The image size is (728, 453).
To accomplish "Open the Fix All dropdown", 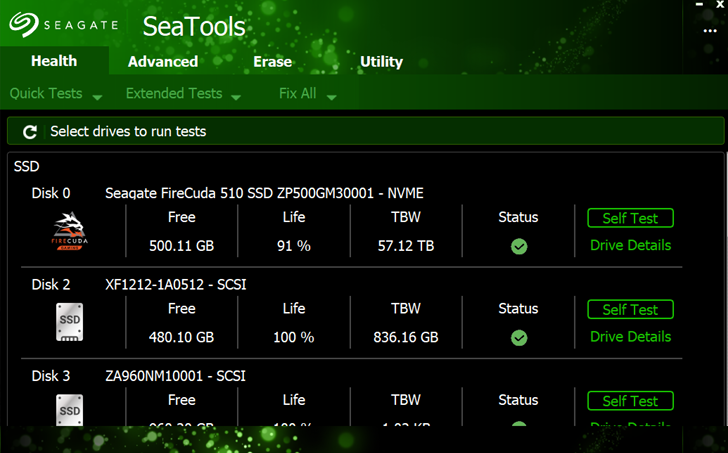I will tap(307, 94).
